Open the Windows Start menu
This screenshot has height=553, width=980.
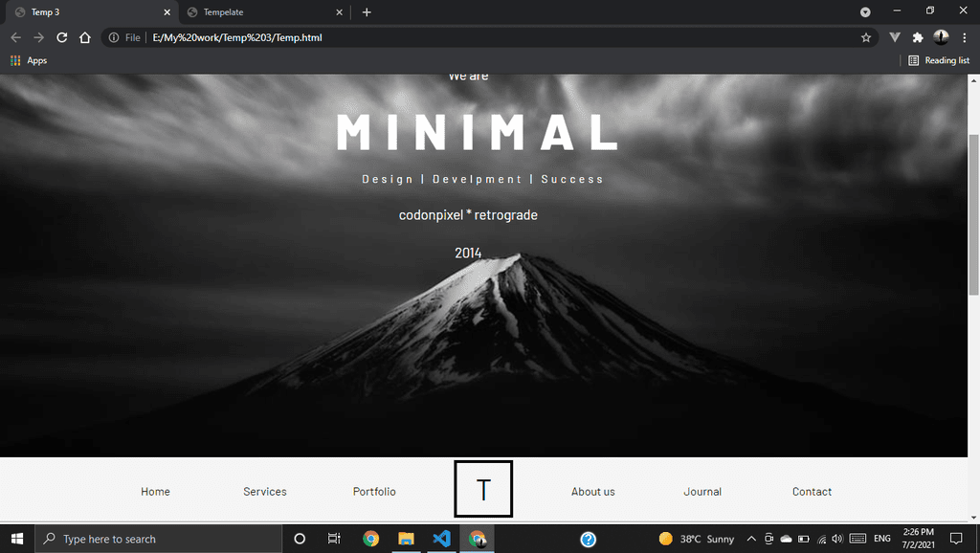coord(17,539)
